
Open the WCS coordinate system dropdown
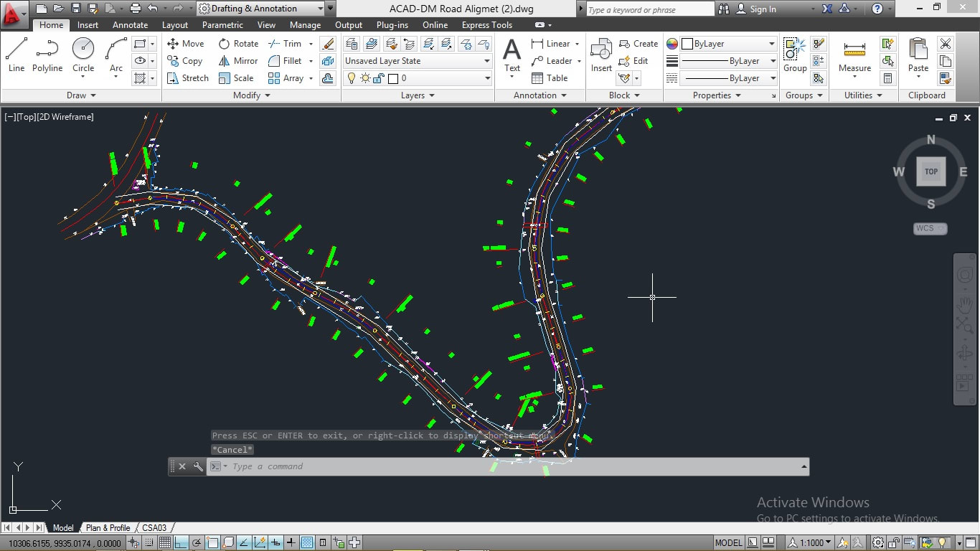[930, 229]
